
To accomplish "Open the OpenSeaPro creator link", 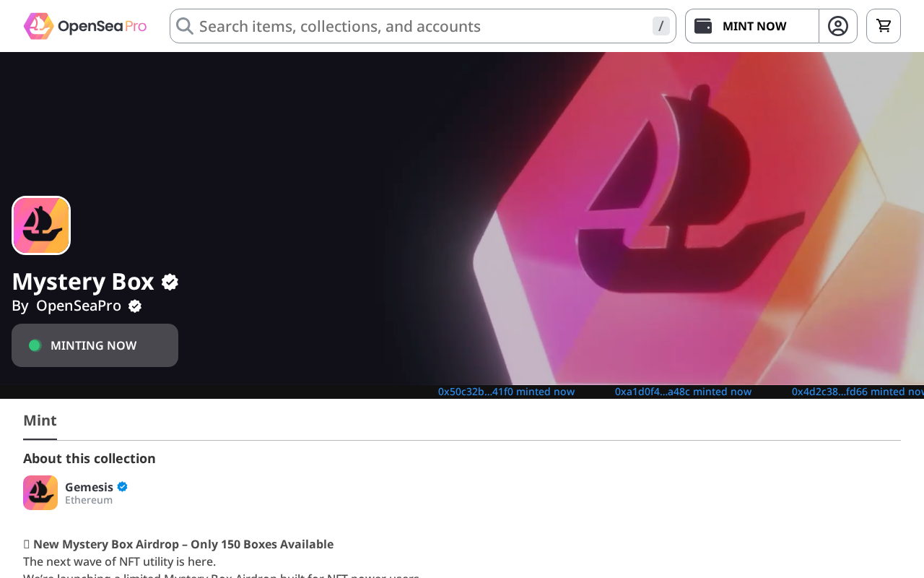I will 79,306.
